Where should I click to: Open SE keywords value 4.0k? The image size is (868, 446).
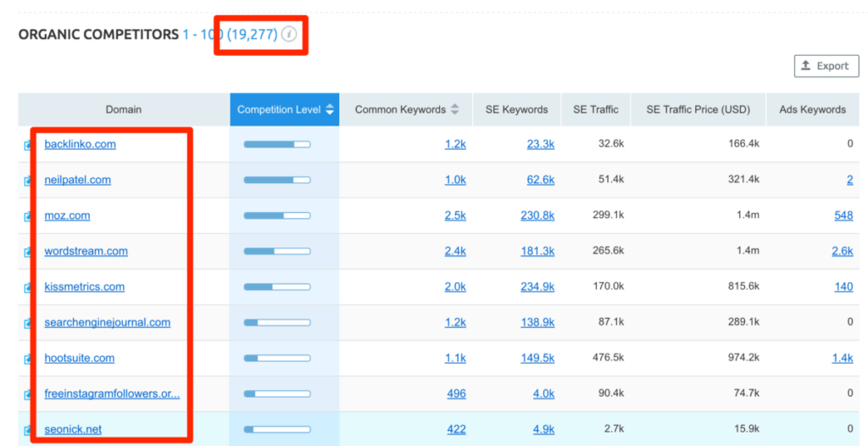(543, 393)
